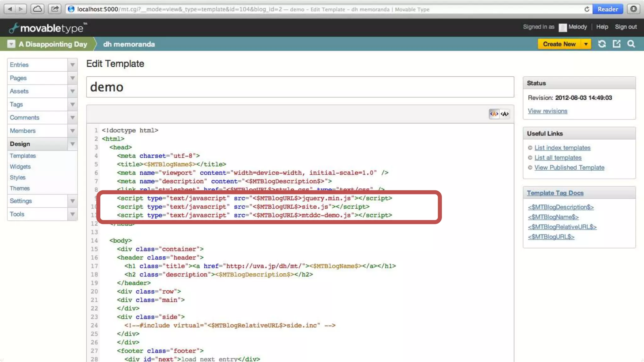
Task: Expand the Entries menu arrow
Action: [x=72, y=65]
